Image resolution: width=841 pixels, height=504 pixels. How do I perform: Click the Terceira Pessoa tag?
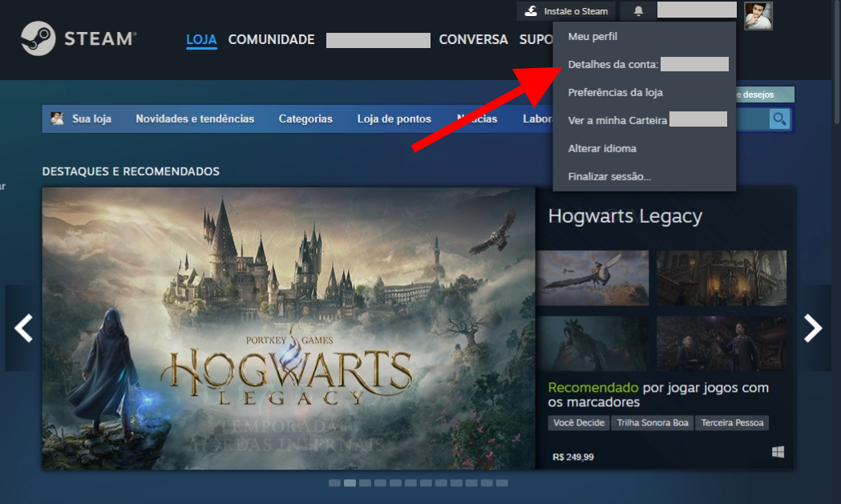[732, 422]
